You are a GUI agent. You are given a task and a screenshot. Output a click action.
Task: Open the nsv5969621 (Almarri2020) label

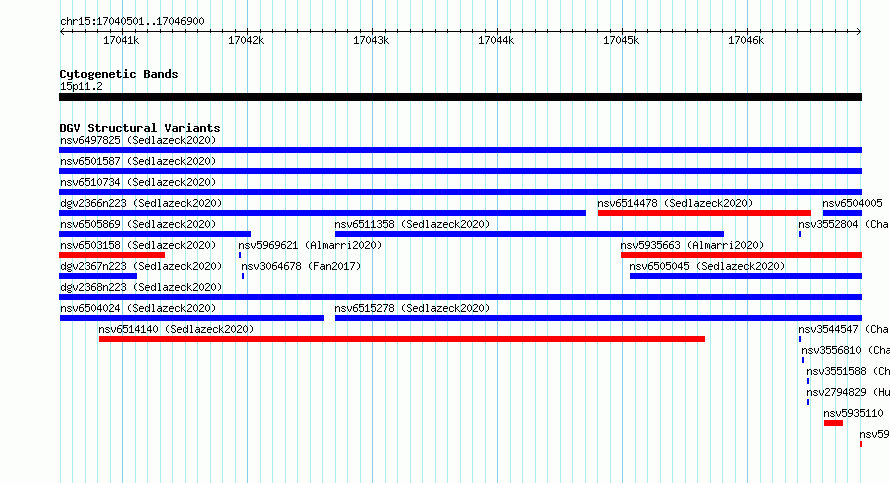pyautogui.click(x=310, y=245)
